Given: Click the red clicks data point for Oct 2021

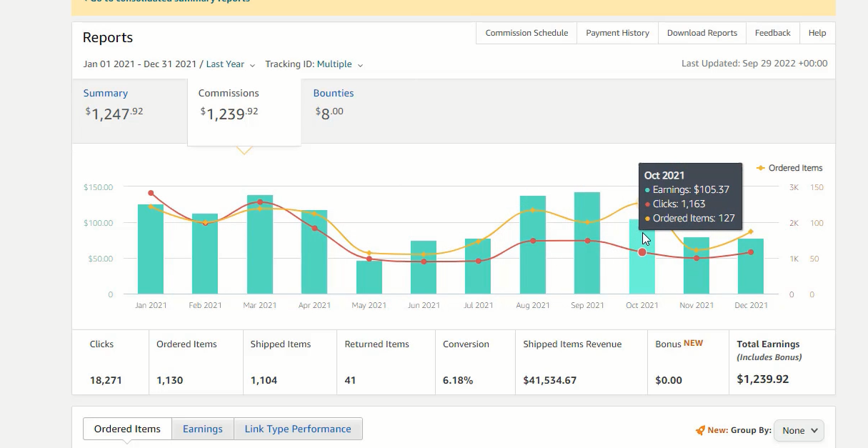Looking at the screenshot, I should click(642, 252).
